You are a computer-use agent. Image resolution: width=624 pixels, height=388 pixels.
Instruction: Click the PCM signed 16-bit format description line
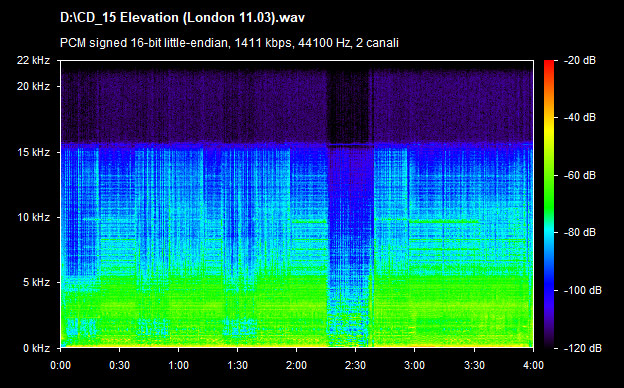(x=229, y=43)
